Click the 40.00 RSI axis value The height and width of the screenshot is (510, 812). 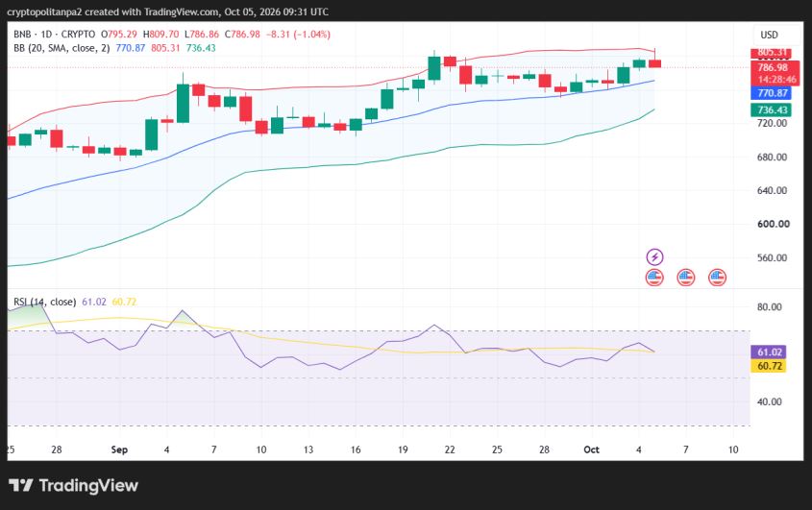pos(769,401)
